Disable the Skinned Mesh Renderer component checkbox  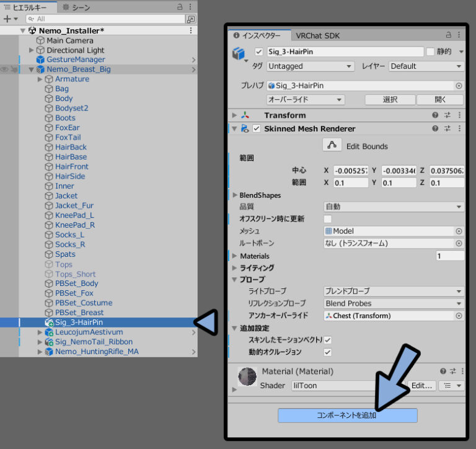(257, 128)
